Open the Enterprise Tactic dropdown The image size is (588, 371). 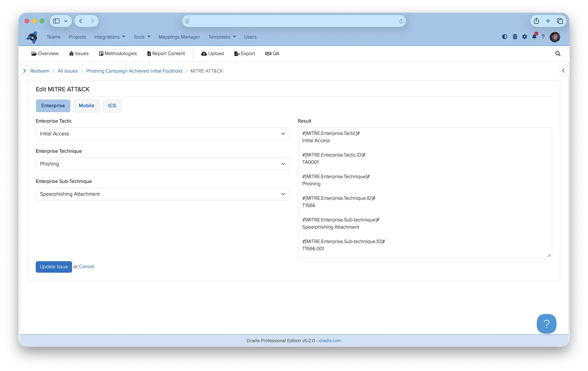[x=163, y=134]
